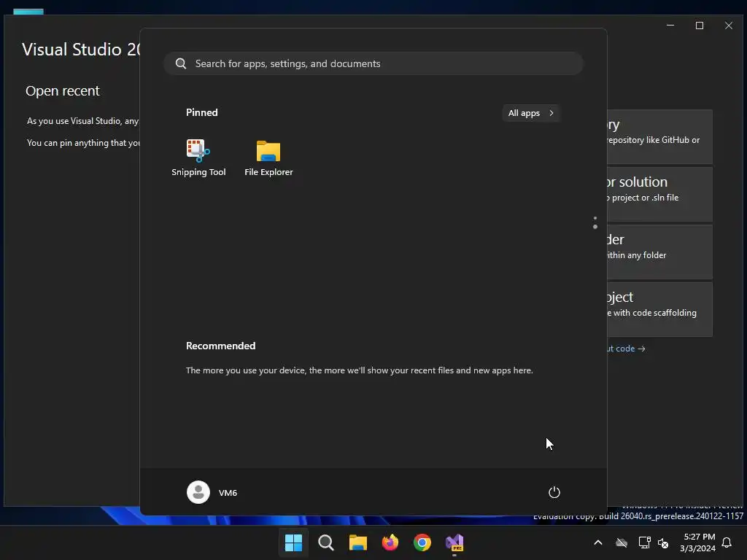Click the Recommended section heading
The height and width of the screenshot is (560, 747).
220,346
